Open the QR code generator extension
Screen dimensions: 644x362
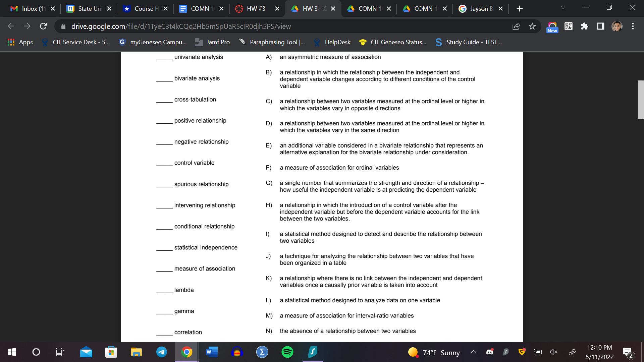tap(568, 26)
